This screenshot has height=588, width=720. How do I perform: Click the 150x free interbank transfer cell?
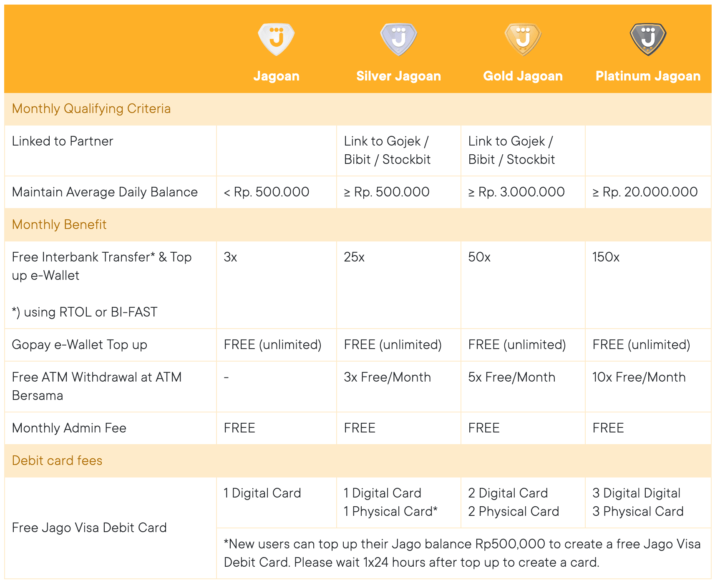coord(648,285)
